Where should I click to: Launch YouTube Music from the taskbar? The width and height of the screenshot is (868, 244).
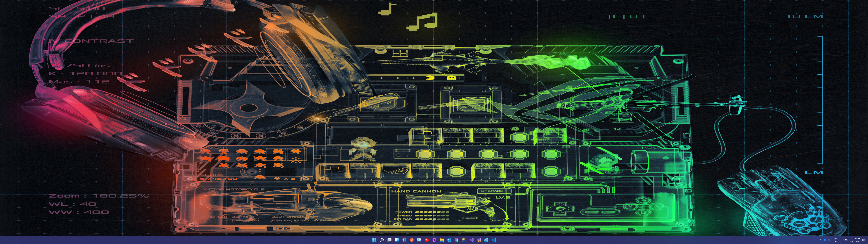(x=427, y=240)
